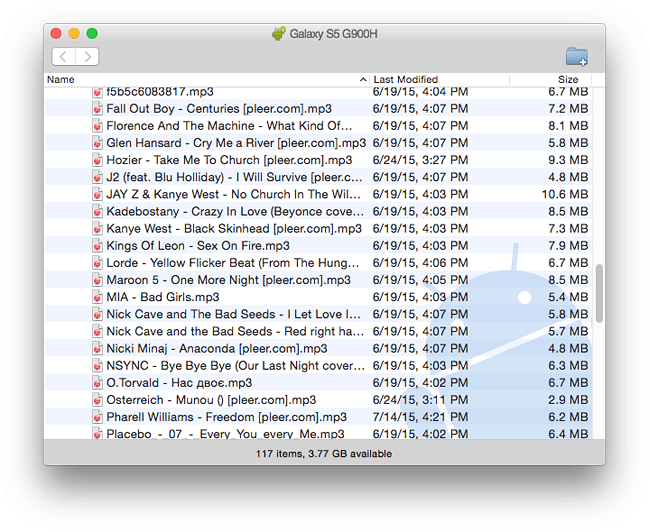Click the file icon for Glen Hansard track
Viewport: 650px width, 532px height.
pyautogui.click(x=97, y=143)
